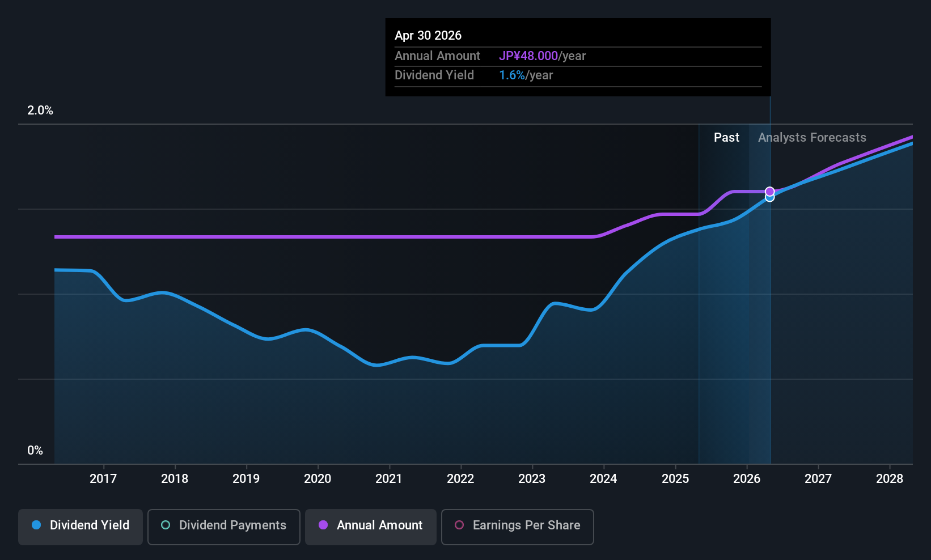Click the Analysts Forecasts label
The width and height of the screenshot is (931, 560).
(x=812, y=137)
